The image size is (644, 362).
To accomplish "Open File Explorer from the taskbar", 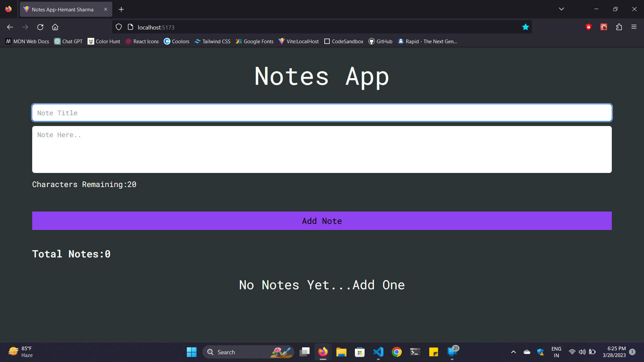I will tap(341, 352).
